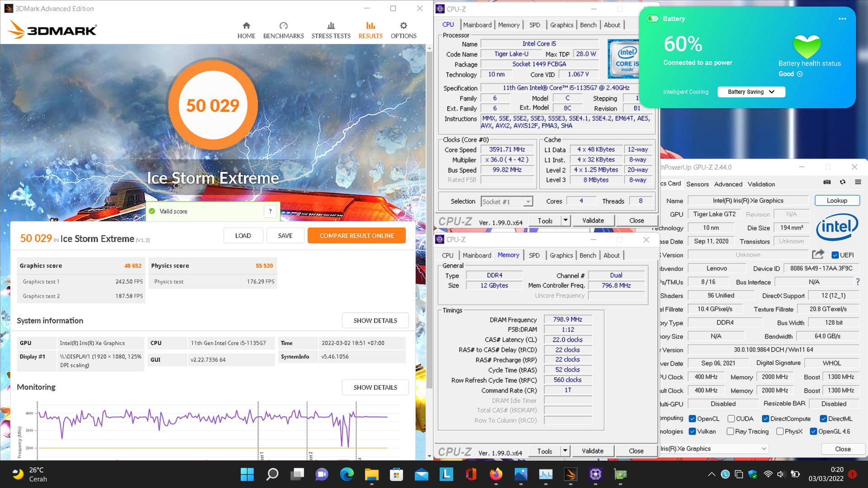Click the Tools button in lower CPU-Z
868x488 pixels.
point(545,451)
